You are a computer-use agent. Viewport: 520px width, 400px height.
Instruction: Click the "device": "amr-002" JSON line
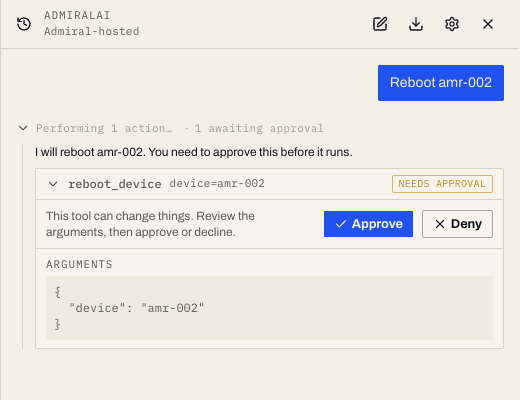(x=136, y=308)
